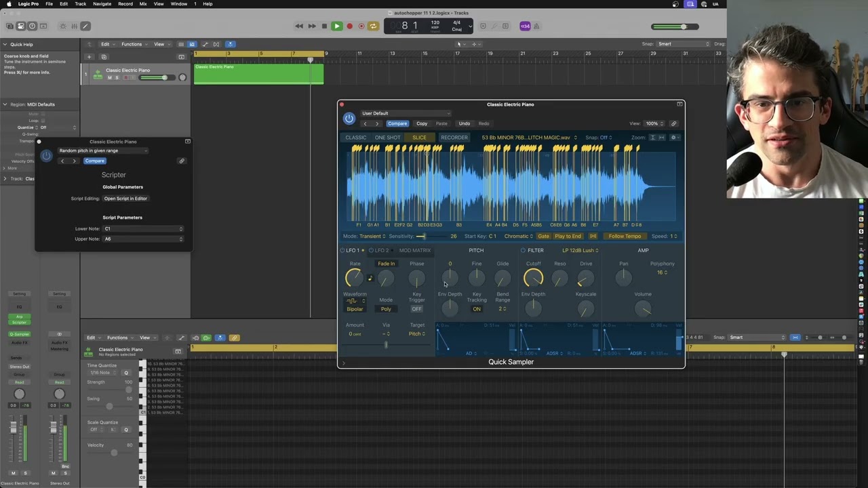
Task: Toggle the Gate button
Action: [x=543, y=236]
